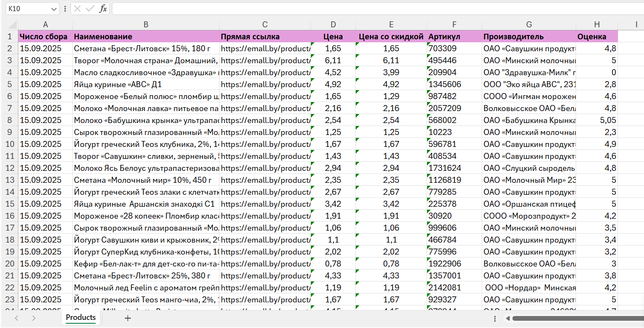Select cell «Сметана «Брест-Литовск» 25%, 380 г»
Viewport: 644px width, 328px height.
[146, 275]
